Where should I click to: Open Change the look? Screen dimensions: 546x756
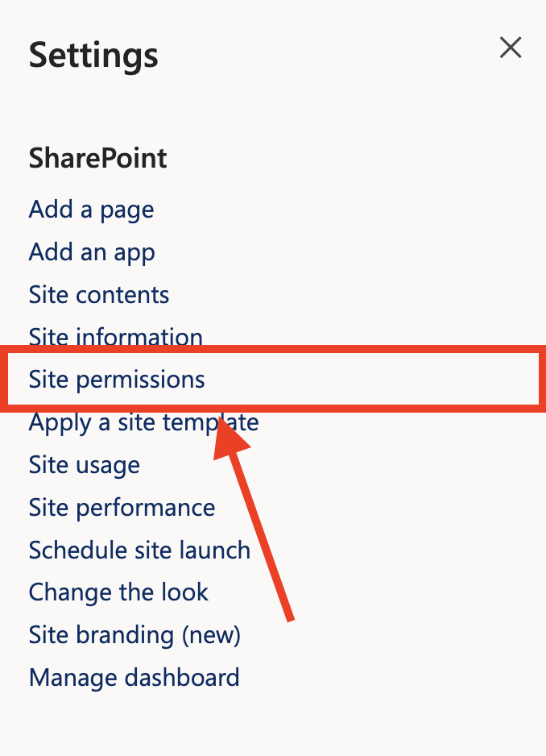coord(118,592)
